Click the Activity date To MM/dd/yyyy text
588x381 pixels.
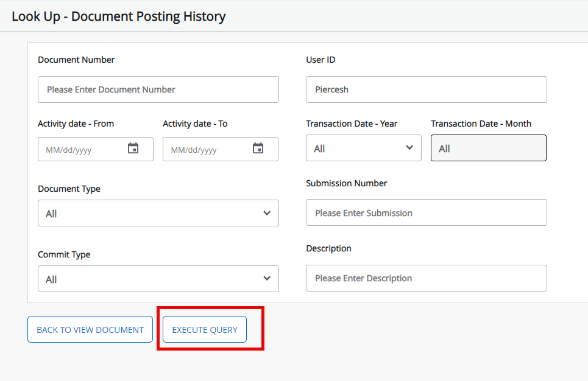194,150
